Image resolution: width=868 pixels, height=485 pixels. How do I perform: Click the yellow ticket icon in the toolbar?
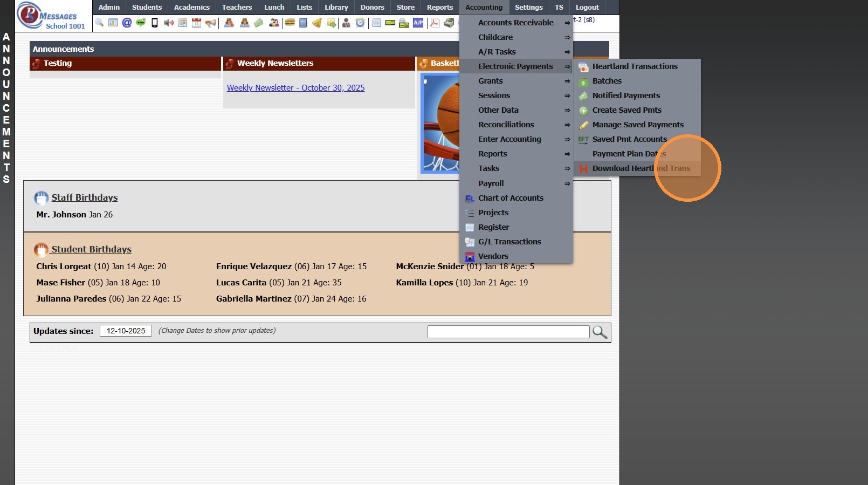tap(390, 23)
